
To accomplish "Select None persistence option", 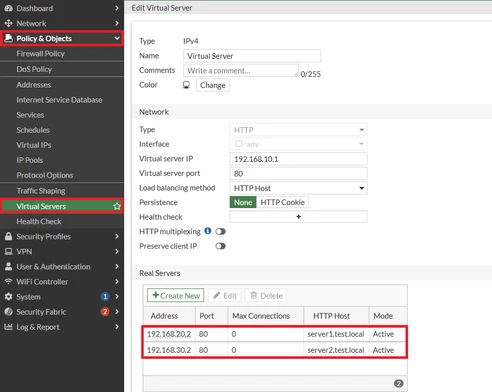I will [x=243, y=202].
